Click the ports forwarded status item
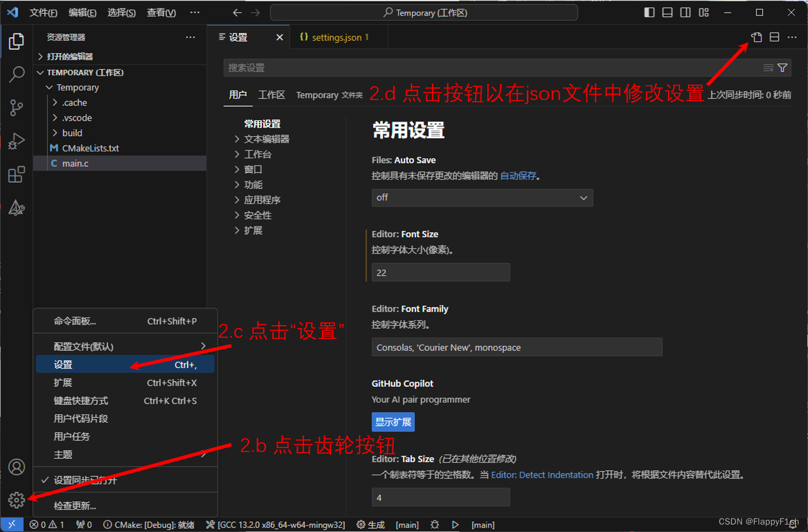 pyautogui.click(x=84, y=525)
